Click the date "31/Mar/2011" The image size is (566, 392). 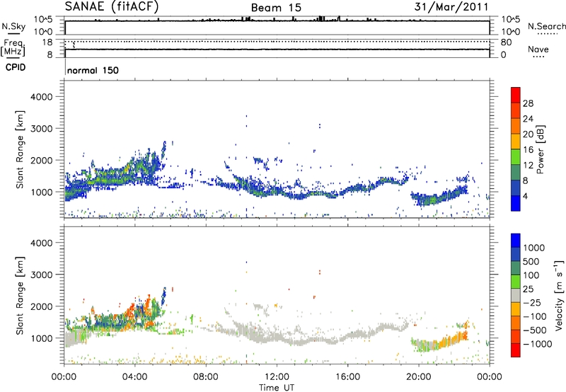(451, 7)
